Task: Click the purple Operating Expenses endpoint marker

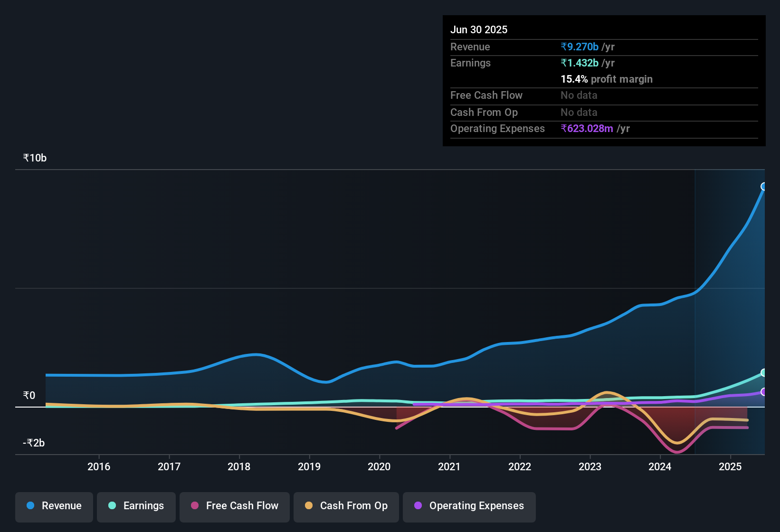Action: tap(764, 392)
